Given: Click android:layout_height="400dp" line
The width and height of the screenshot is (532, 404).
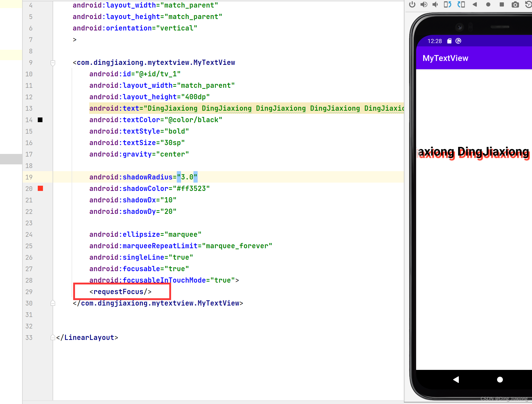Looking at the screenshot, I should 149,97.
